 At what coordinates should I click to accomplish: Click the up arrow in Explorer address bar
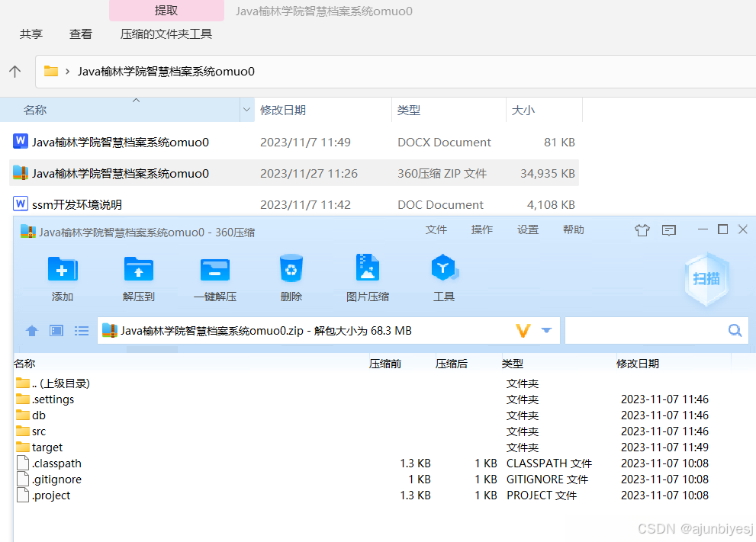coord(15,72)
